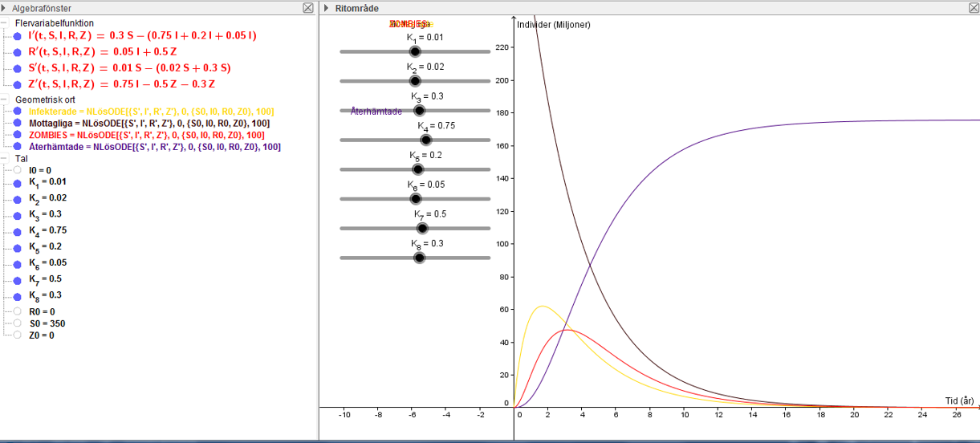Toggle visibility of the Z'(t, S, I, R, Z) function
Image resolution: width=980 pixels, height=443 pixels.
(18, 84)
